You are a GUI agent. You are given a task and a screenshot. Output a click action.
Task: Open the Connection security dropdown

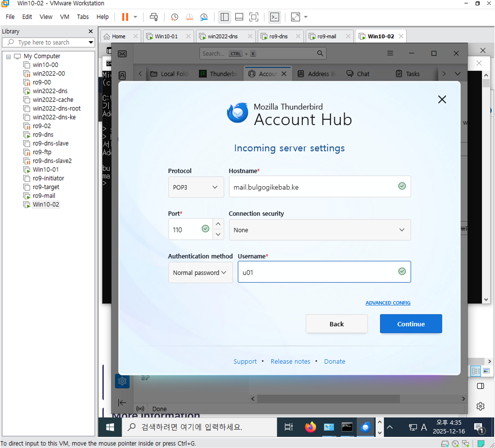click(x=319, y=230)
